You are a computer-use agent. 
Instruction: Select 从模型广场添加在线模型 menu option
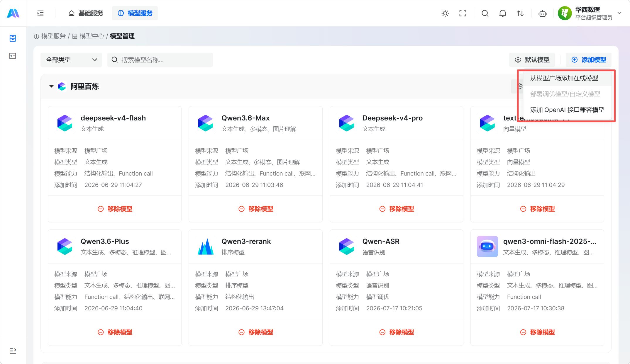click(567, 78)
